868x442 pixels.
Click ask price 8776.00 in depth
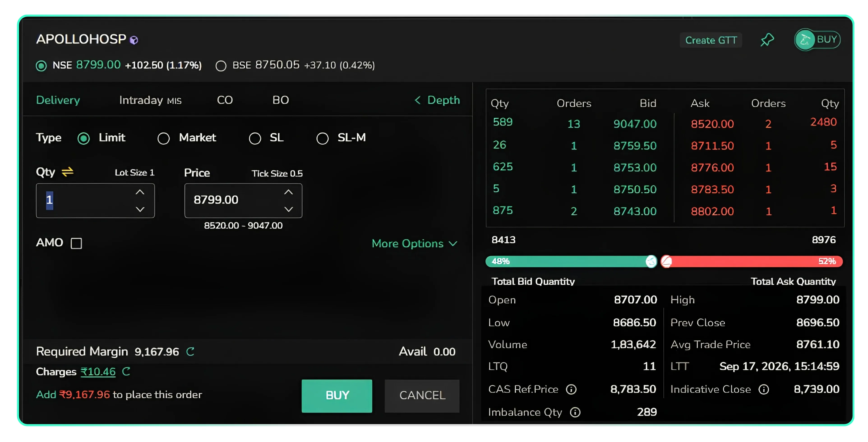(712, 168)
